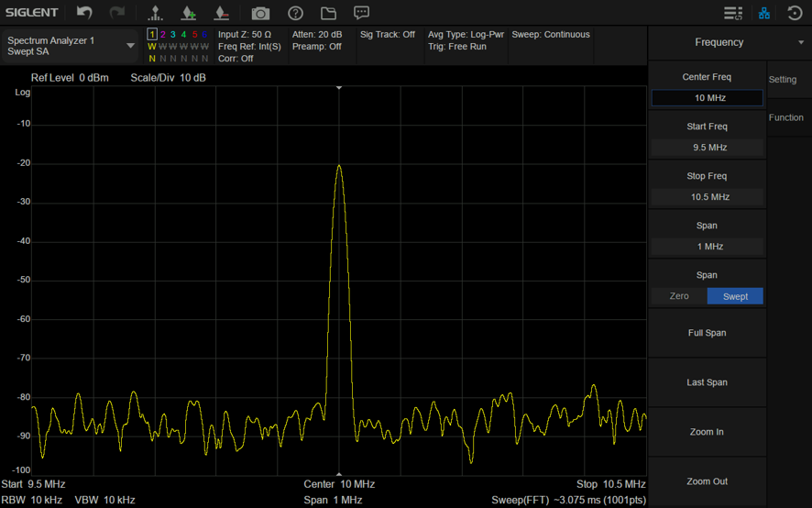Edit the Stop Freq 10.5 MHz field

[707, 197]
